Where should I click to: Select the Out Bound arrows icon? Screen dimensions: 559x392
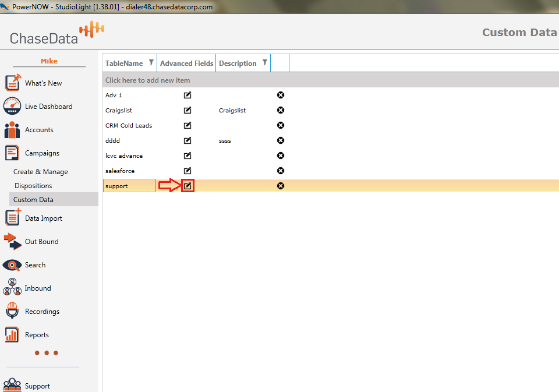[x=12, y=241]
